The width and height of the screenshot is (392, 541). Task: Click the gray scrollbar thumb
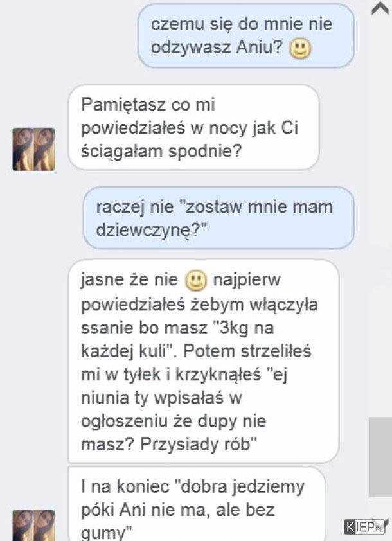coord(380,457)
